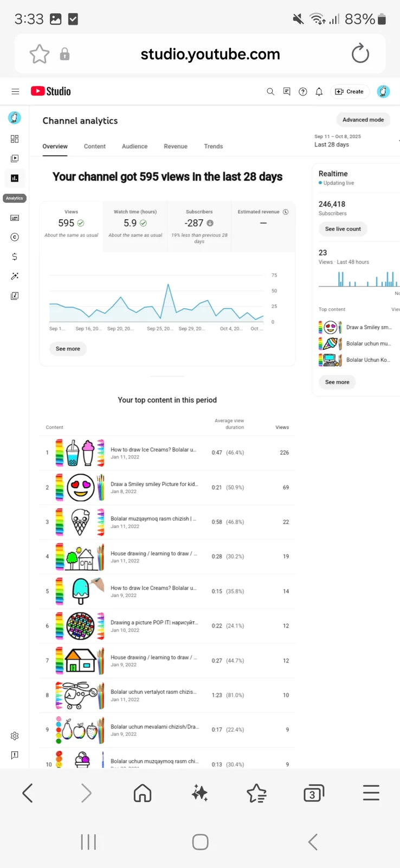Open the Send feedback icon at sidebar bottom
The height and width of the screenshot is (868, 400).
(15, 755)
